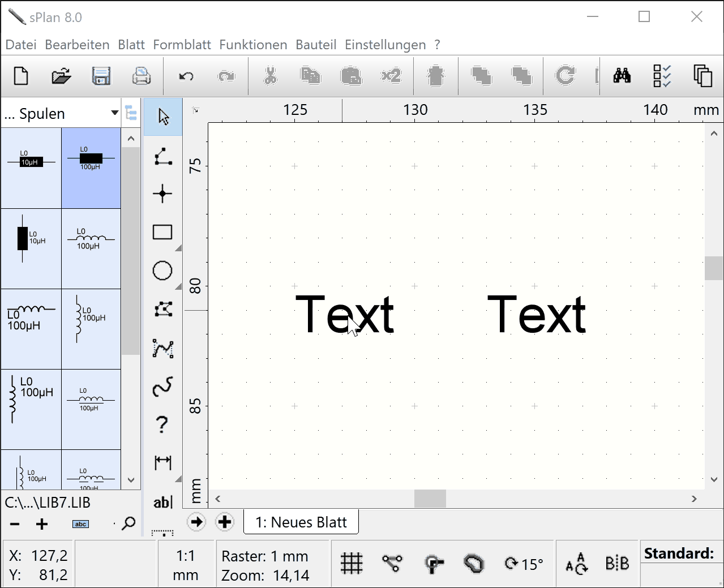
Task: Open the component list checklist icon
Action: 662,76
